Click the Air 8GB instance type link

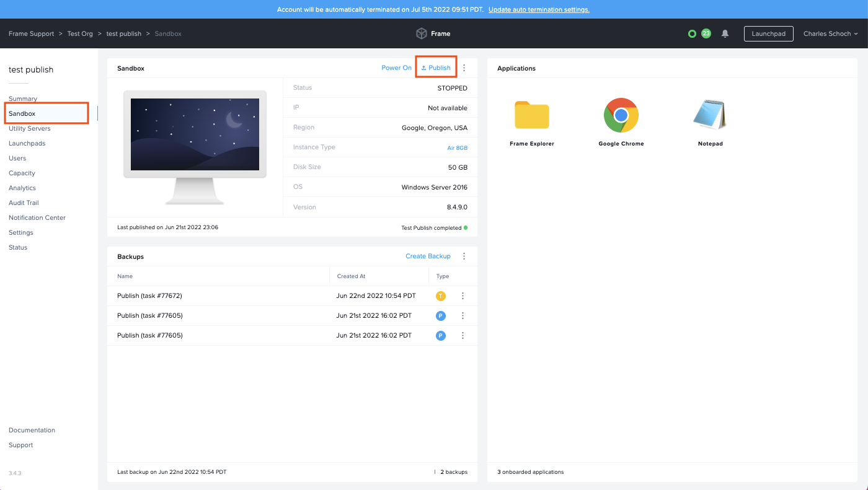click(457, 147)
